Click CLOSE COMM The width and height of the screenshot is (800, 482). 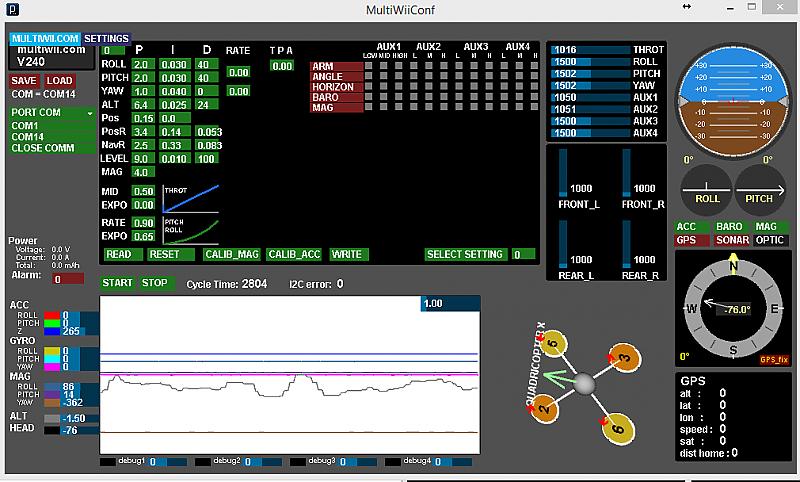point(52,148)
